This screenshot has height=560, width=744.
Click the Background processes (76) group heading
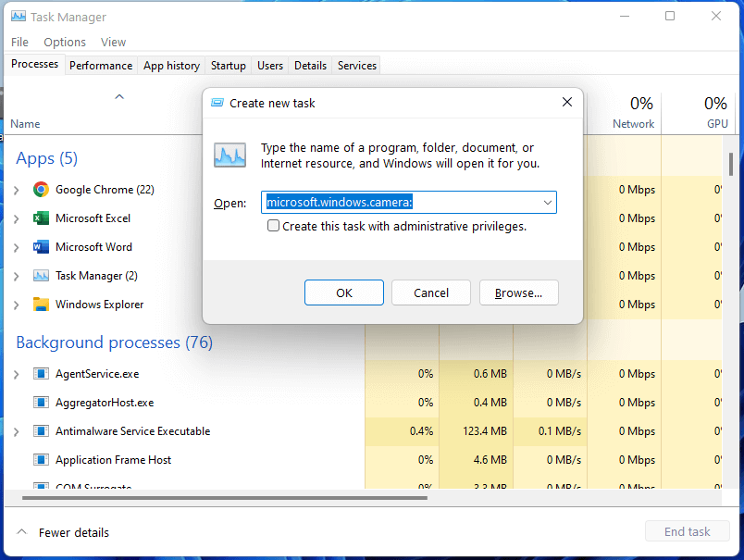coord(115,342)
